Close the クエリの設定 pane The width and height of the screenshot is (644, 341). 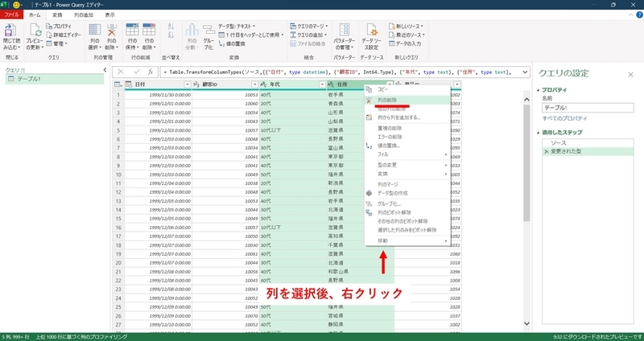[630, 74]
